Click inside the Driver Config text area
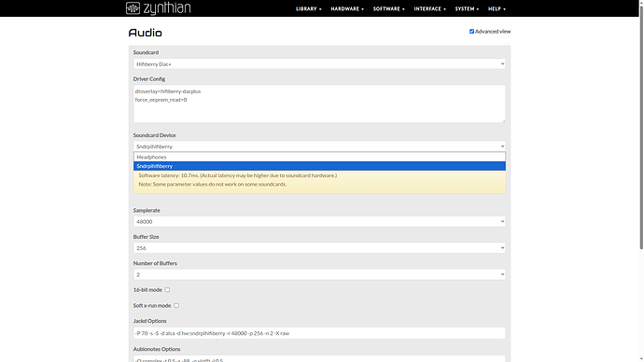644x362 pixels. (319, 104)
